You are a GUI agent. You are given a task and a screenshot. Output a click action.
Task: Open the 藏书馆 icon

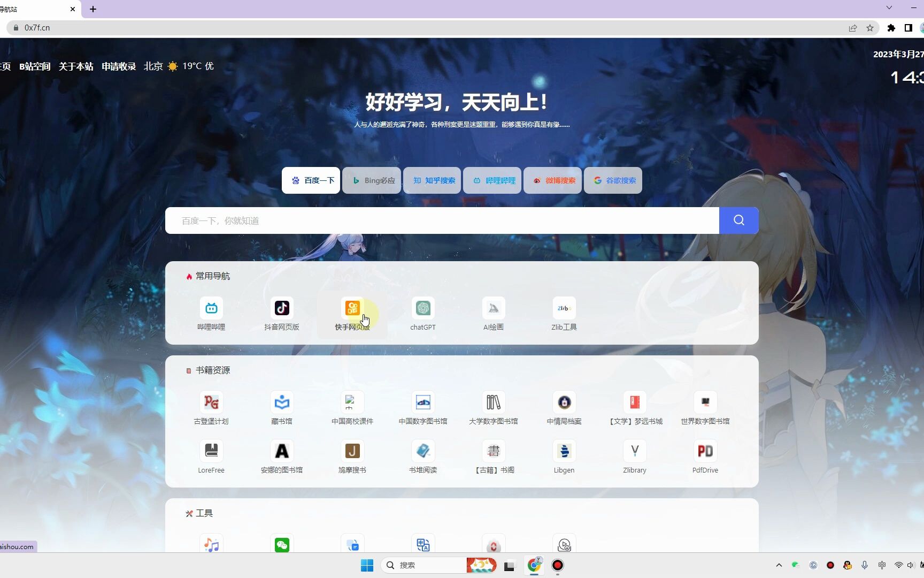[282, 402]
